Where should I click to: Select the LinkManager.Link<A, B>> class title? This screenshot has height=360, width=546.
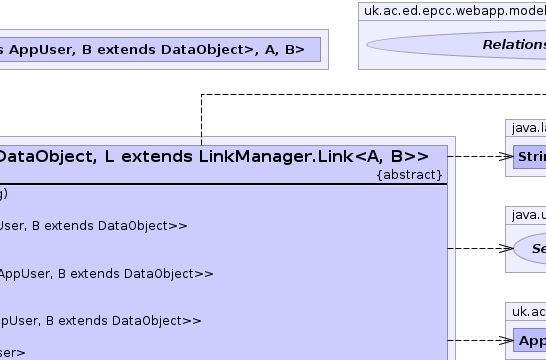[214, 157]
